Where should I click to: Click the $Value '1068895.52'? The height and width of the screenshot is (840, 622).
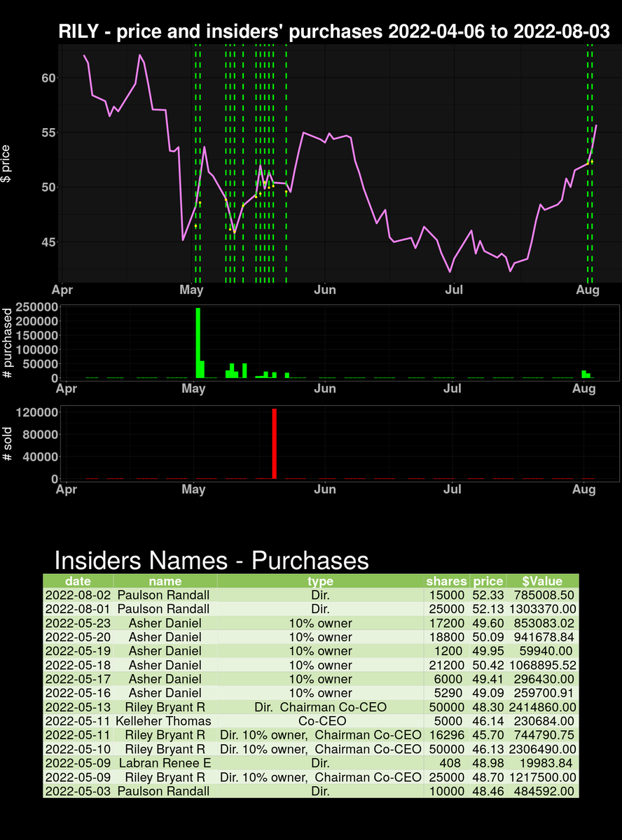(544, 665)
